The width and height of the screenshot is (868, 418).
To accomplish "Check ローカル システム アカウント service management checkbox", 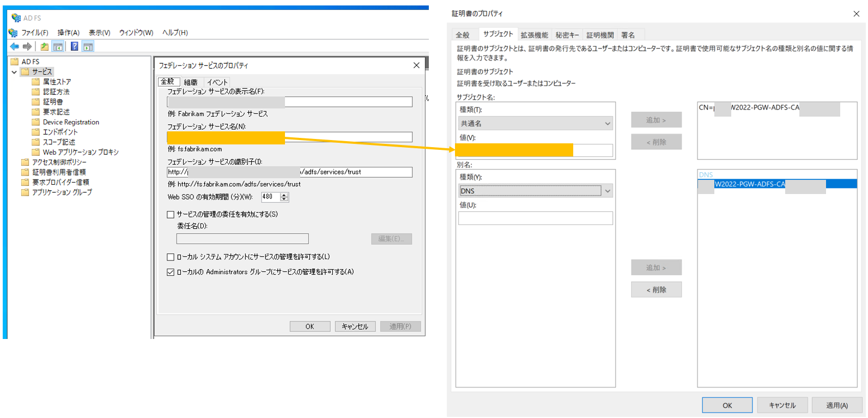I will [171, 257].
